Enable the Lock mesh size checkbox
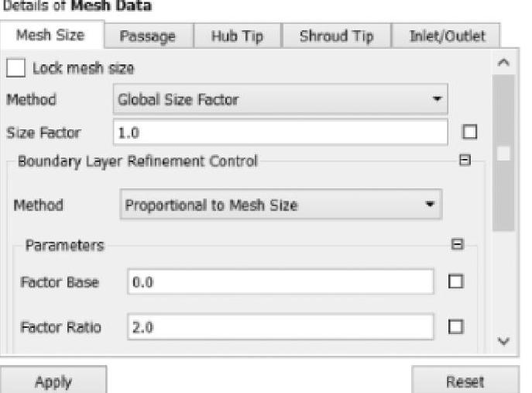This screenshot has height=393, width=532. click(x=15, y=68)
